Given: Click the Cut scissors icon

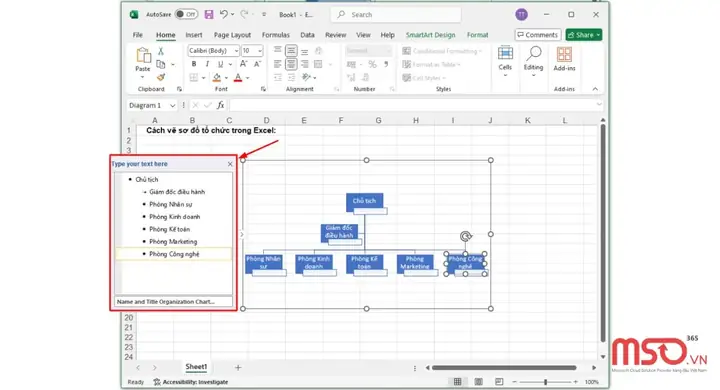Looking at the screenshot, I should 161,51.
